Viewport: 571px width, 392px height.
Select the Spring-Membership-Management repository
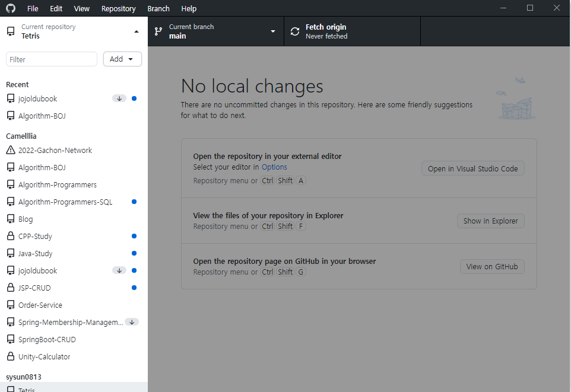(74, 322)
